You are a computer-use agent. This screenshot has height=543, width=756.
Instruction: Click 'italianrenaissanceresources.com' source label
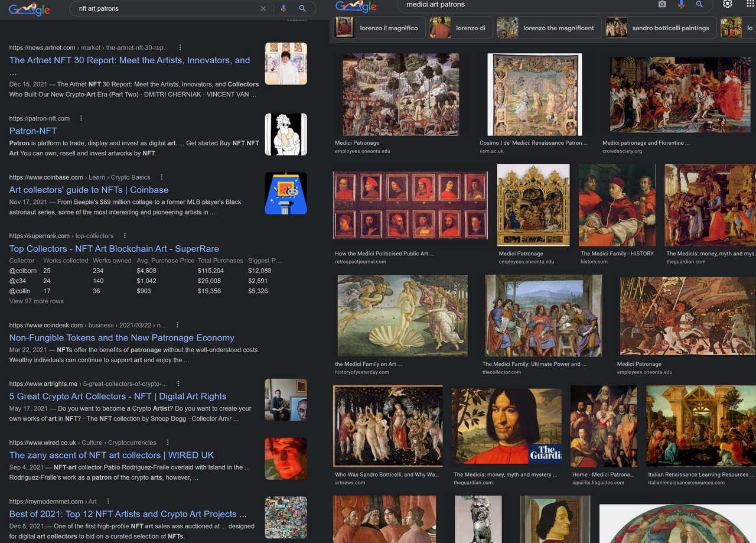(x=686, y=483)
